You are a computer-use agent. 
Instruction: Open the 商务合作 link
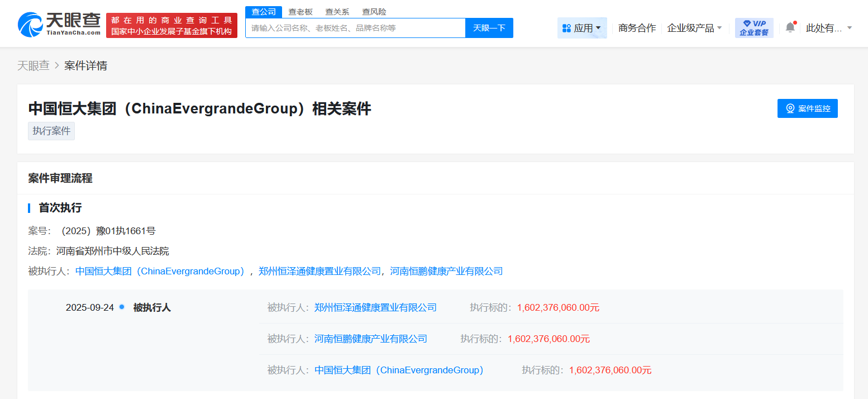[637, 28]
